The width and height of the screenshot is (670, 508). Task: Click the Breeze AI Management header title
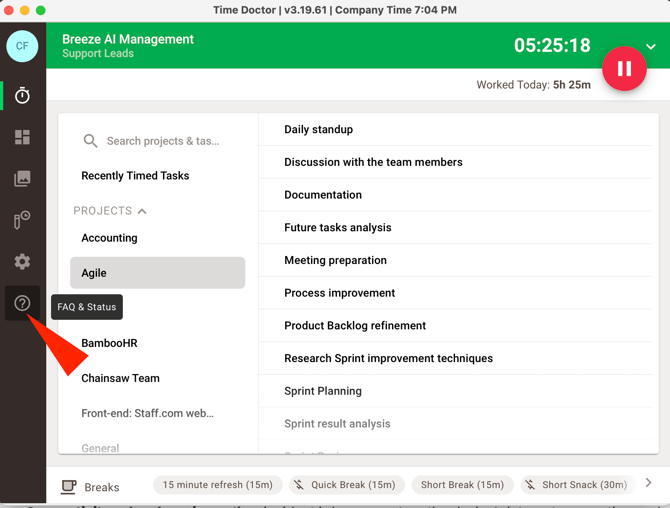click(128, 39)
